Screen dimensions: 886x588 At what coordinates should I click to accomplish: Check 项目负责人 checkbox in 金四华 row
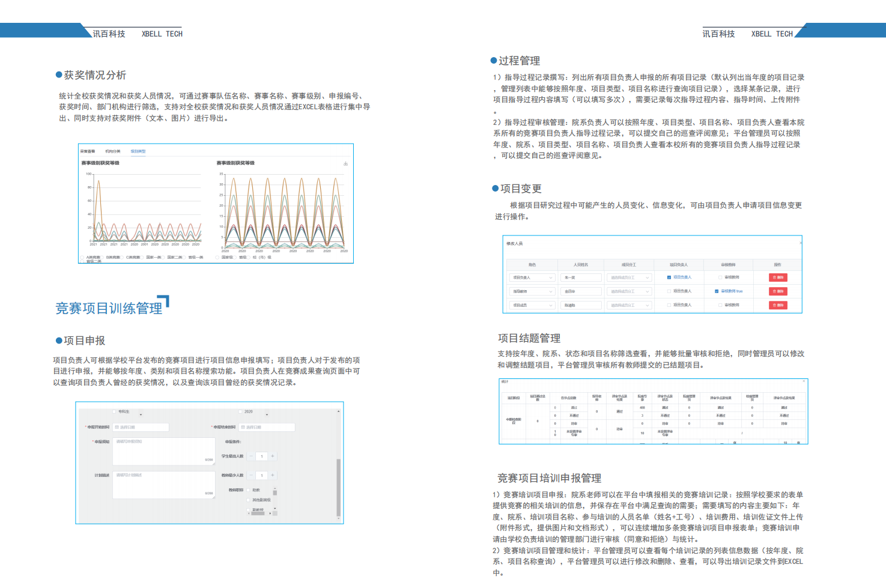tap(669, 291)
